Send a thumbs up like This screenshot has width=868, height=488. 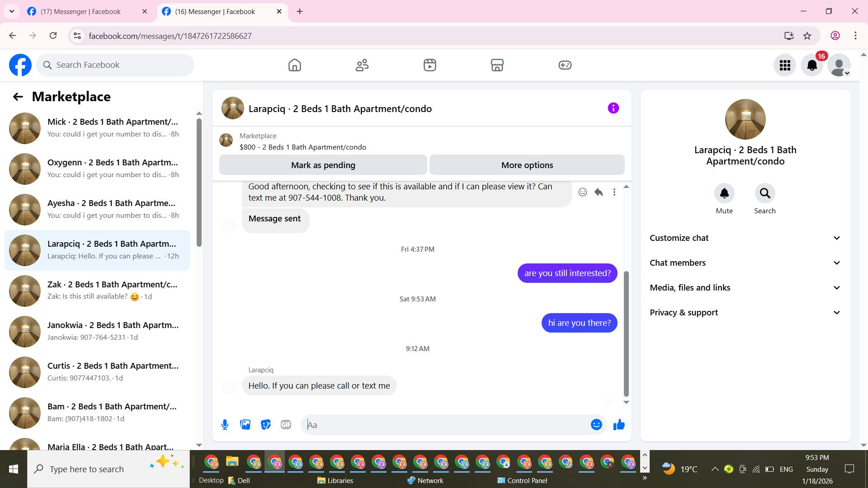pos(618,425)
